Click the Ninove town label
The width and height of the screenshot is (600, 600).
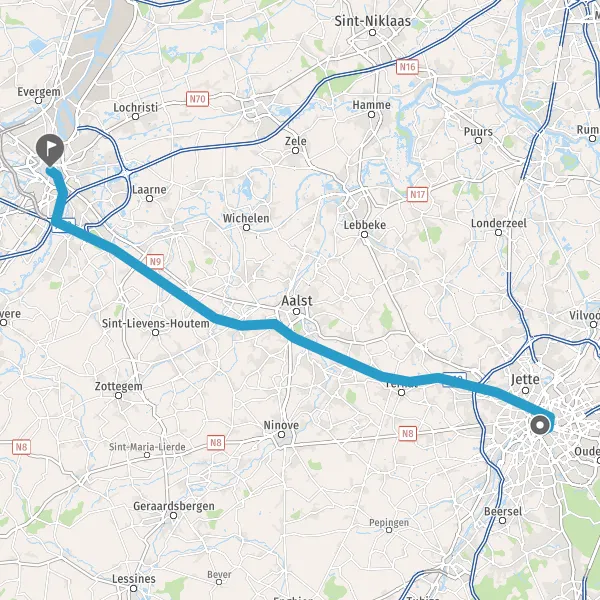281,425
